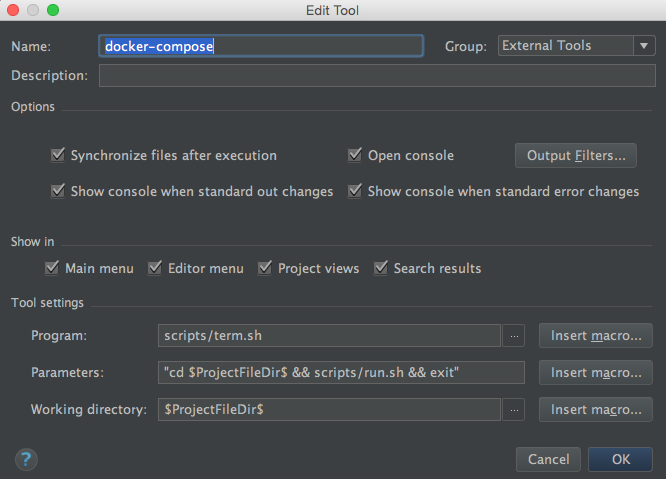
Task: Cancel the Edit Tool dialog
Action: pyautogui.click(x=548, y=459)
